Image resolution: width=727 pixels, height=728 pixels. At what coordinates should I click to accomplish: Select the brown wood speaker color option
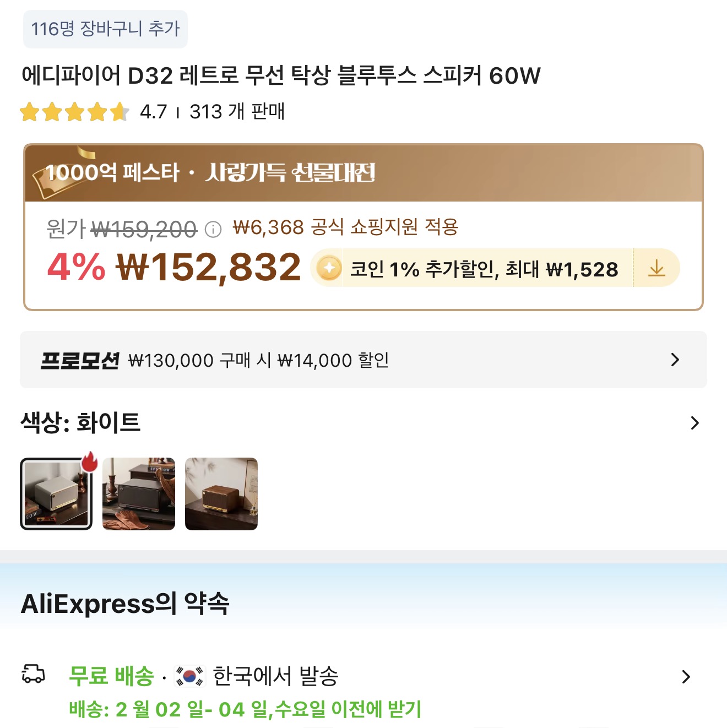point(221,494)
